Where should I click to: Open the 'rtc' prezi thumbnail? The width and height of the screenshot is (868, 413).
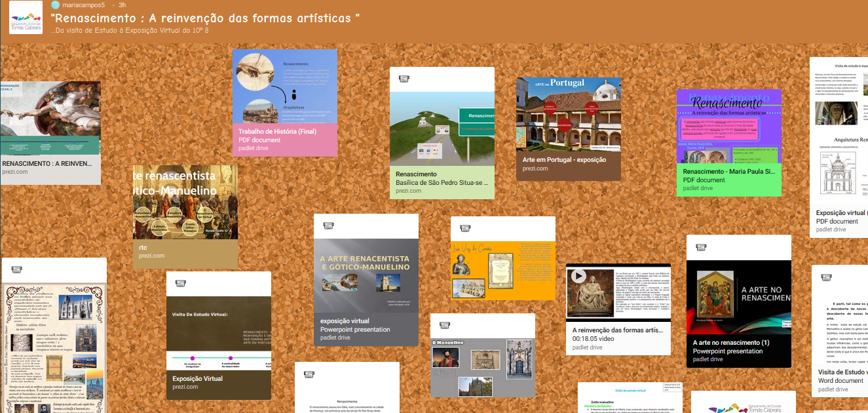pyautogui.click(x=185, y=202)
